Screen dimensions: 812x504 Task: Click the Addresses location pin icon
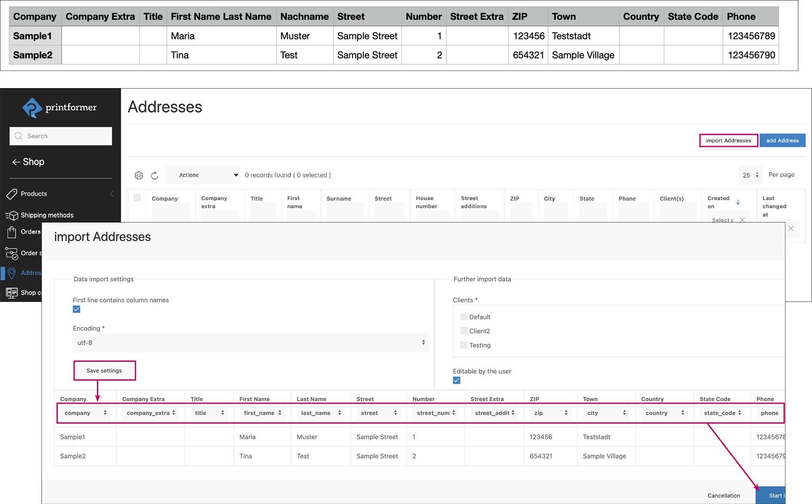(x=12, y=273)
